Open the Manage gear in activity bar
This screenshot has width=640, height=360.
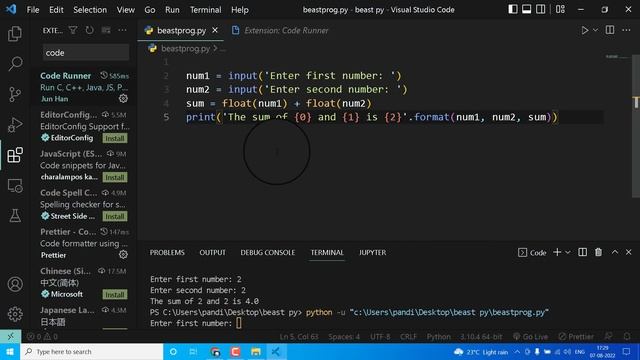click(x=15, y=314)
